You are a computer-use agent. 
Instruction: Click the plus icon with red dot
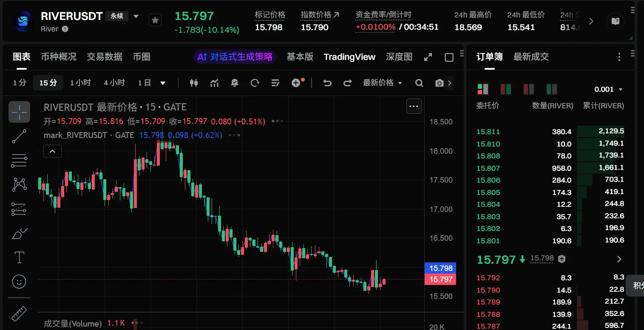(x=297, y=83)
